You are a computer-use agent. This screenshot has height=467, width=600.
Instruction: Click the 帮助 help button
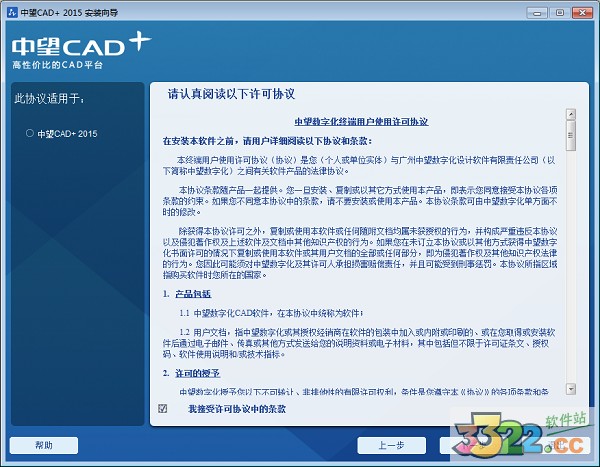point(44,445)
